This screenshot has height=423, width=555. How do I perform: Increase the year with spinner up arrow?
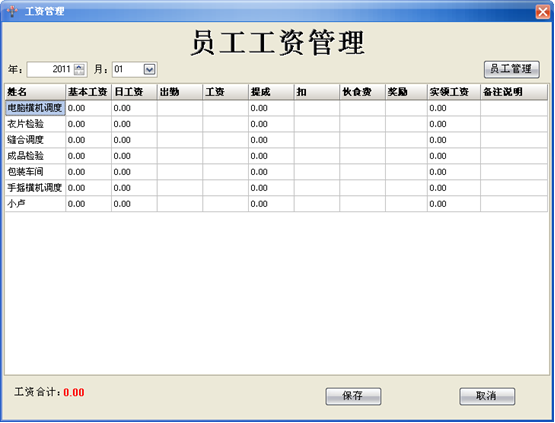tap(80, 66)
